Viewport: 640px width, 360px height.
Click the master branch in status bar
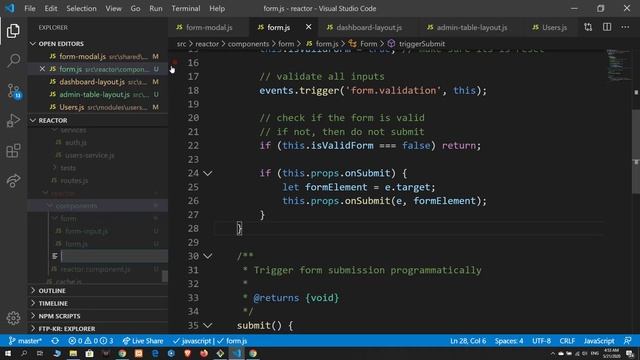click(25, 341)
